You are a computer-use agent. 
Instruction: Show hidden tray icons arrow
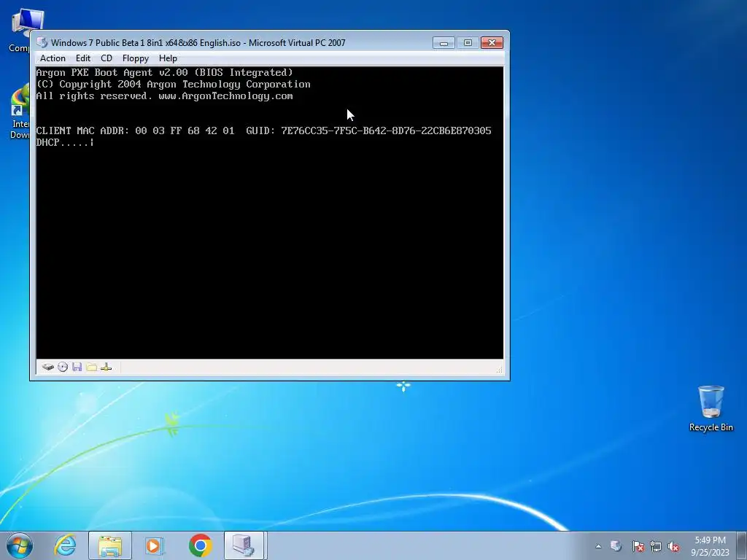598,546
